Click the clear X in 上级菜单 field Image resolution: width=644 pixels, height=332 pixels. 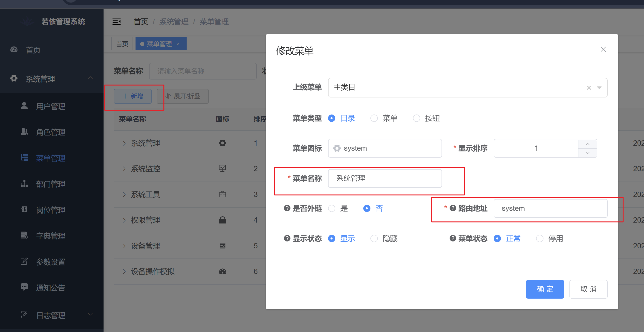coord(589,88)
